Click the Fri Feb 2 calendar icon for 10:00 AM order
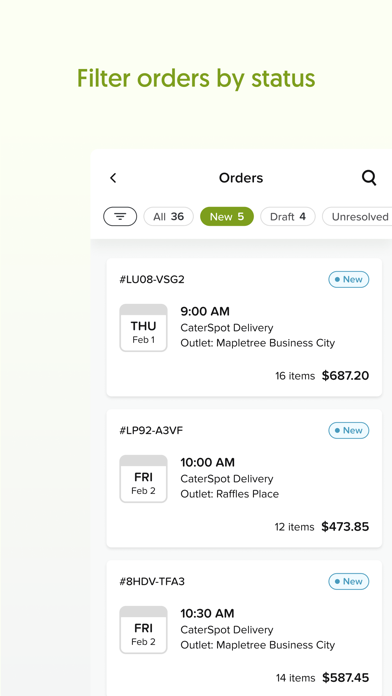Viewport: 392px width, 696px height. (143, 479)
